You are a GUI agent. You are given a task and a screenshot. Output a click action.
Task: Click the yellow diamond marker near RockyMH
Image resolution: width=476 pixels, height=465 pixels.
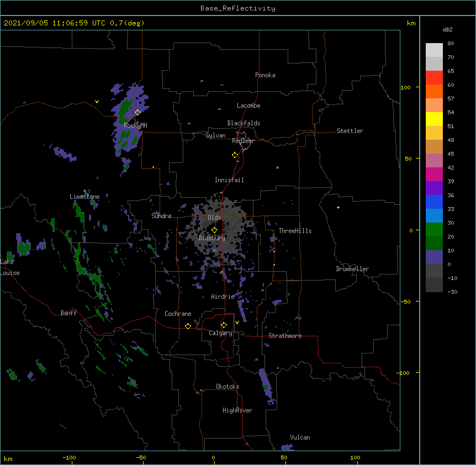click(x=137, y=112)
